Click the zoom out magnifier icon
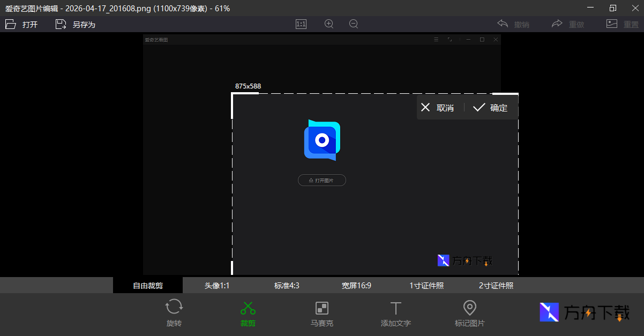This screenshot has height=336, width=644. coord(354,24)
